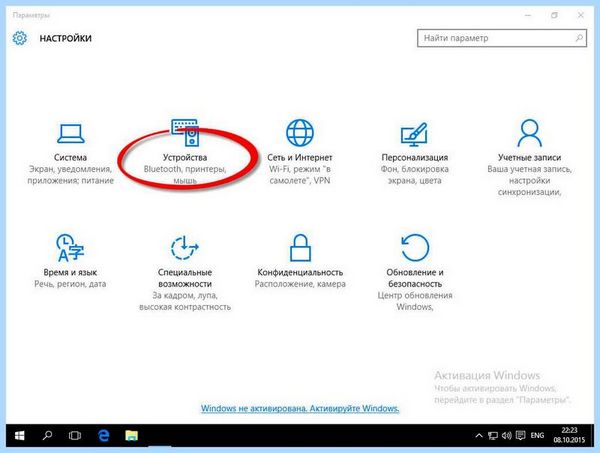600x453 pixels.
Task: Open the Время и язык icon
Action: click(x=70, y=248)
